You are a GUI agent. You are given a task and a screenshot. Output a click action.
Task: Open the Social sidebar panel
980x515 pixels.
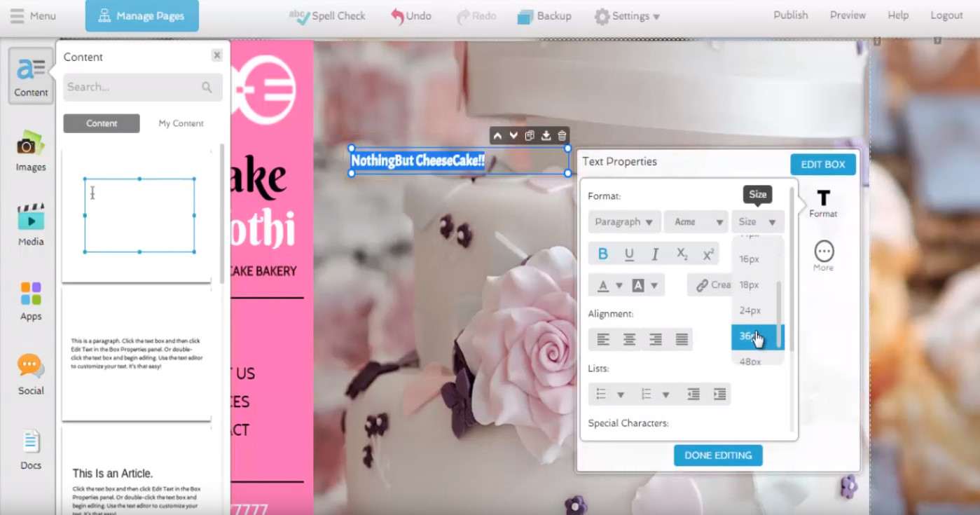(31, 374)
